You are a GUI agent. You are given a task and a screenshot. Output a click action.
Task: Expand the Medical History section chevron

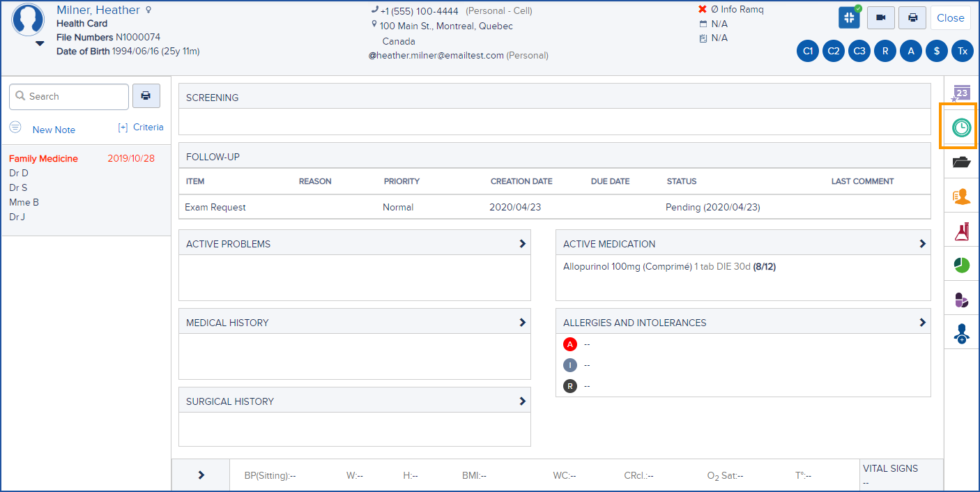(521, 321)
